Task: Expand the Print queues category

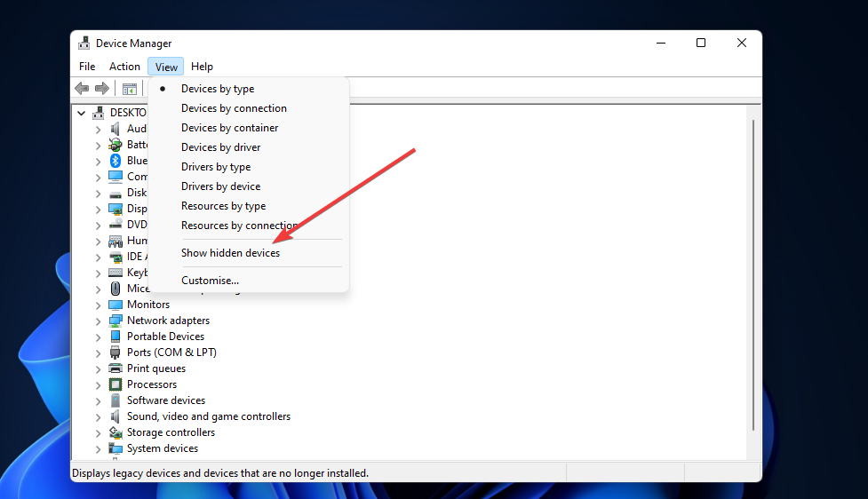Action: tap(98, 369)
